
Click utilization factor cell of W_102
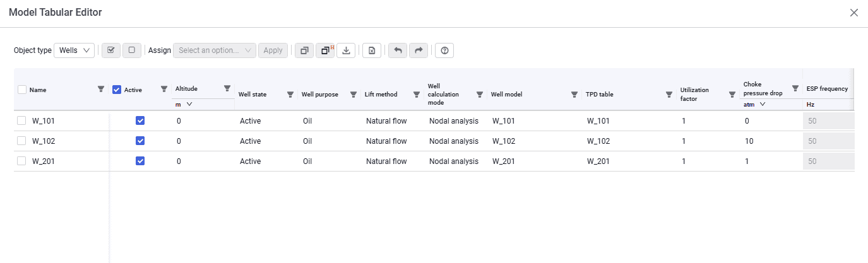pos(708,141)
